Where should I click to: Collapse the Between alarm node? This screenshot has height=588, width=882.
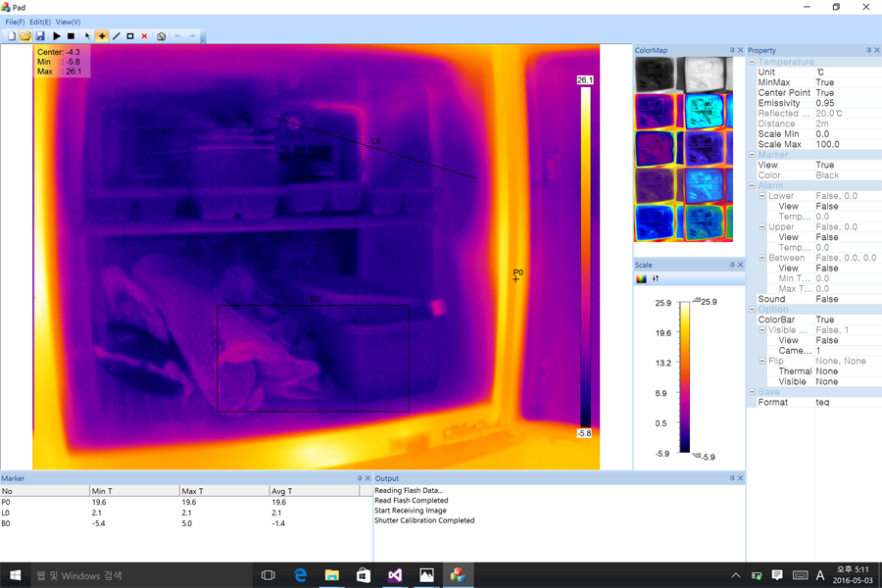[762, 258]
